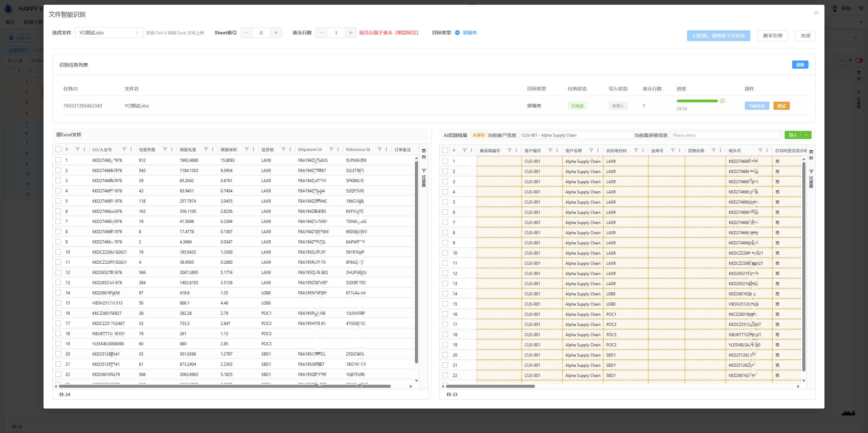This screenshot has width=868, height=433.
Task: Click the green task progress bar
Action: (697, 101)
